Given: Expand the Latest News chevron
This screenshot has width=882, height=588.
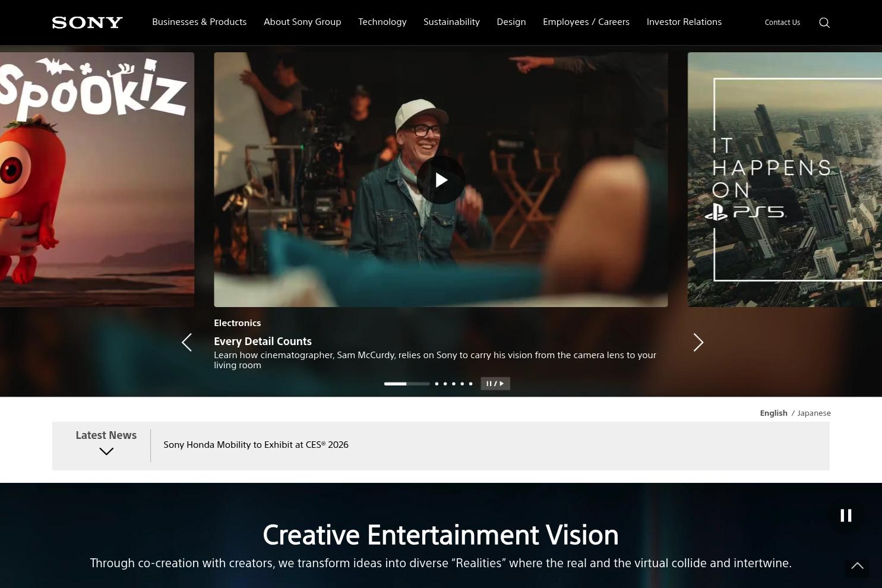Looking at the screenshot, I should pyautogui.click(x=106, y=451).
